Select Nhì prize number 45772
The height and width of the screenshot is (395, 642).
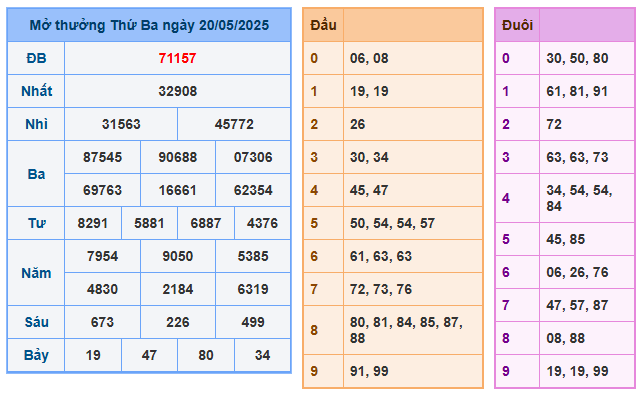234,124
